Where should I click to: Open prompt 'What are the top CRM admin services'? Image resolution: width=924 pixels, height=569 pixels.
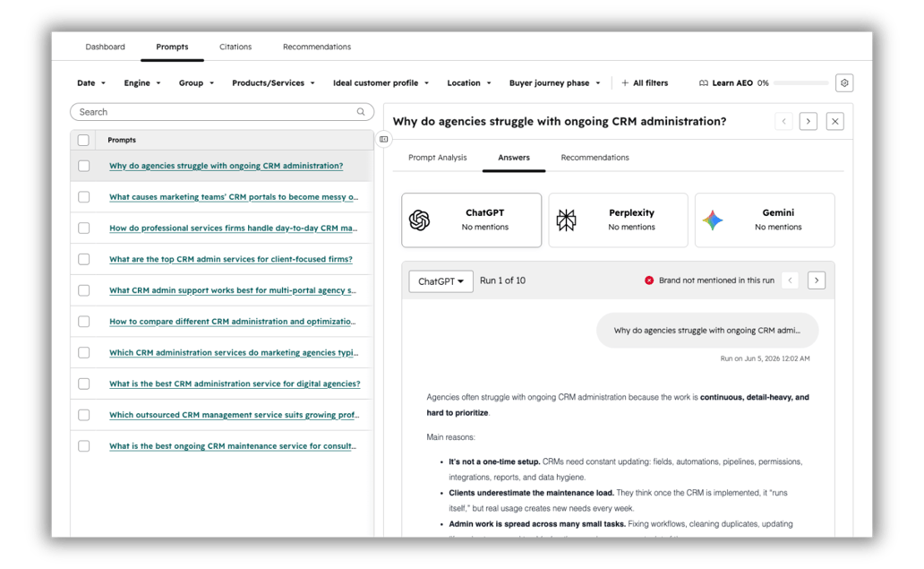click(230, 259)
